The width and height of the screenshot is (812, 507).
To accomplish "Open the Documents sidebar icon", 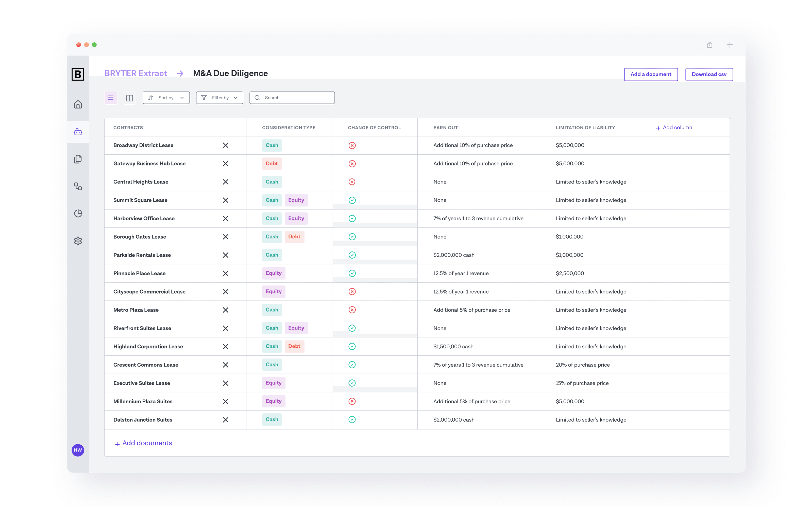I will pyautogui.click(x=78, y=159).
